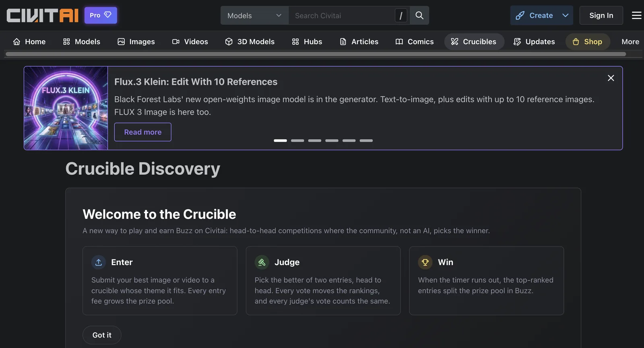Image resolution: width=644 pixels, height=348 pixels.
Task: Click the Pro badge diamond icon
Action: coord(107,15)
